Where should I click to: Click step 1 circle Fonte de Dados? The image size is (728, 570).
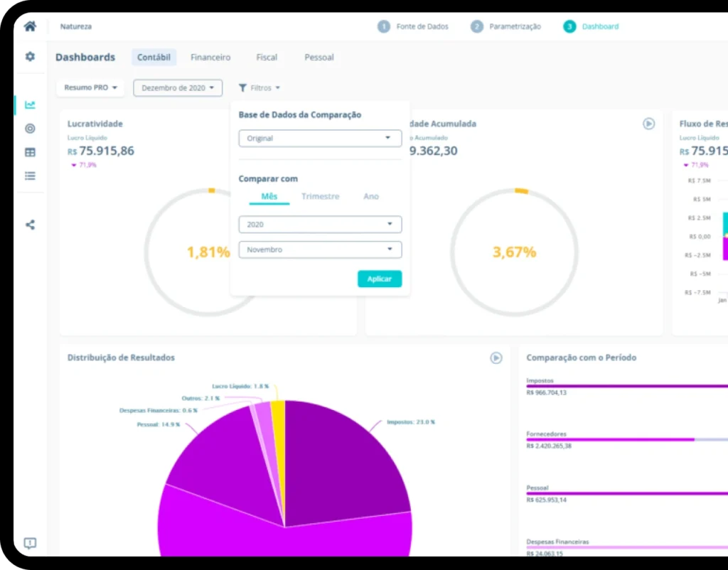click(383, 26)
